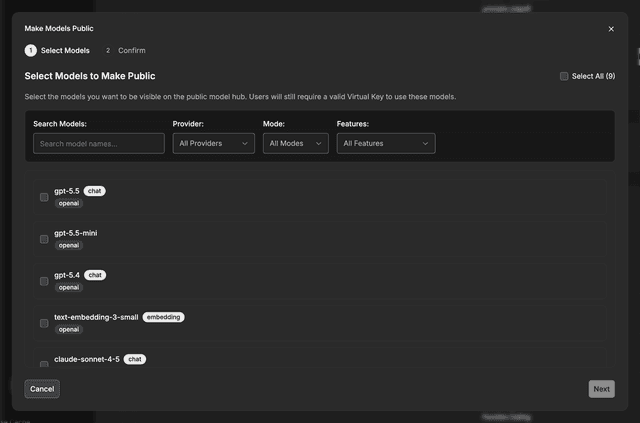Click the chat tag beside gpt-5.5
The height and width of the screenshot is (423, 640).
(94, 191)
